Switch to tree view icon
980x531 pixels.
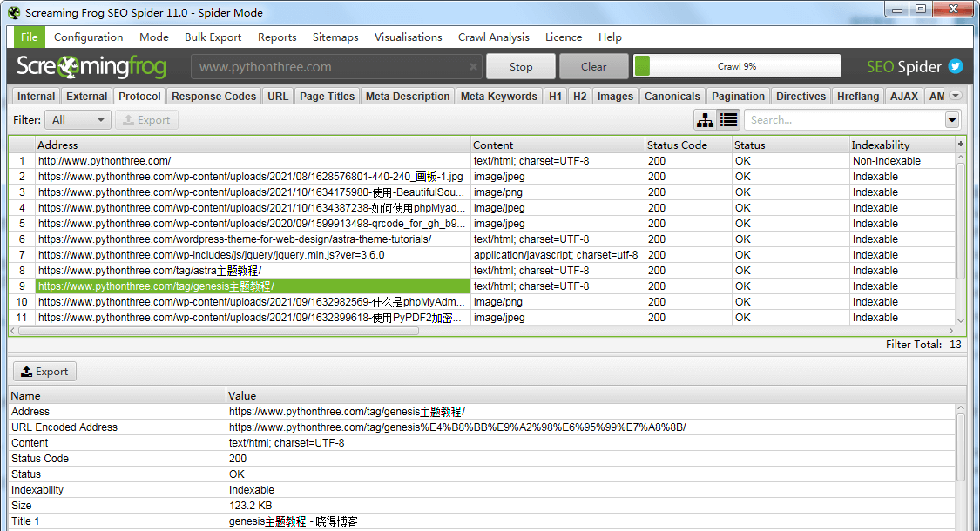(x=705, y=120)
